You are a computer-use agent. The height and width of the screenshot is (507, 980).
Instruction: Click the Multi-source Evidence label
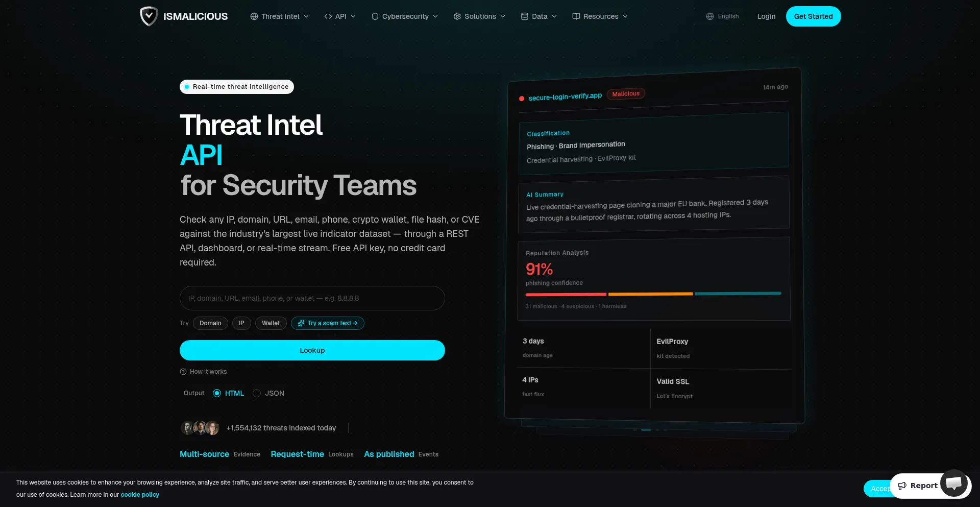pos(220,454)
